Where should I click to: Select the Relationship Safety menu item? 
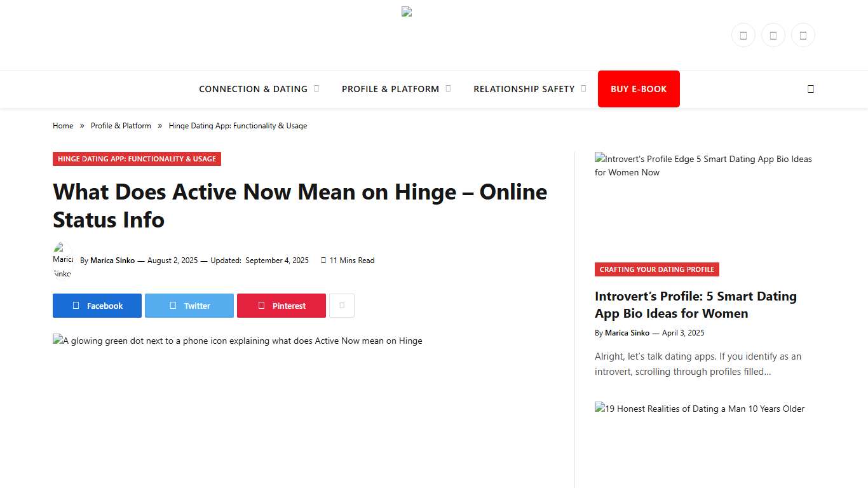tap(525, 89)
